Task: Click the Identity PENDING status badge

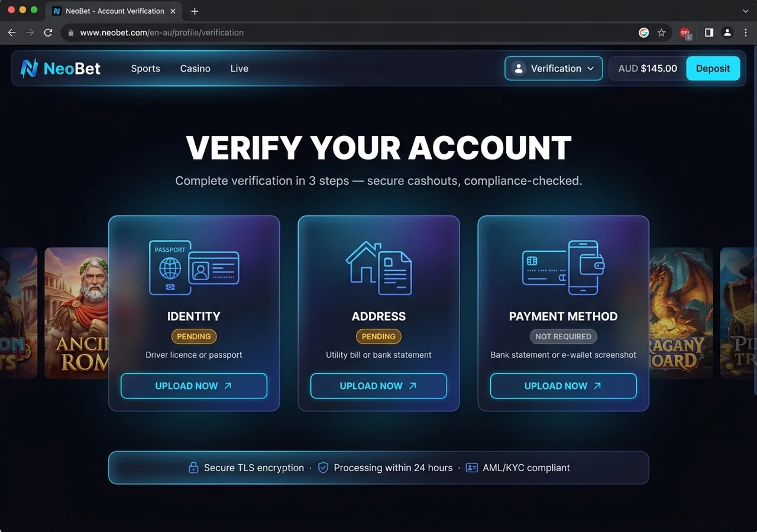Action: pos(194,336)
